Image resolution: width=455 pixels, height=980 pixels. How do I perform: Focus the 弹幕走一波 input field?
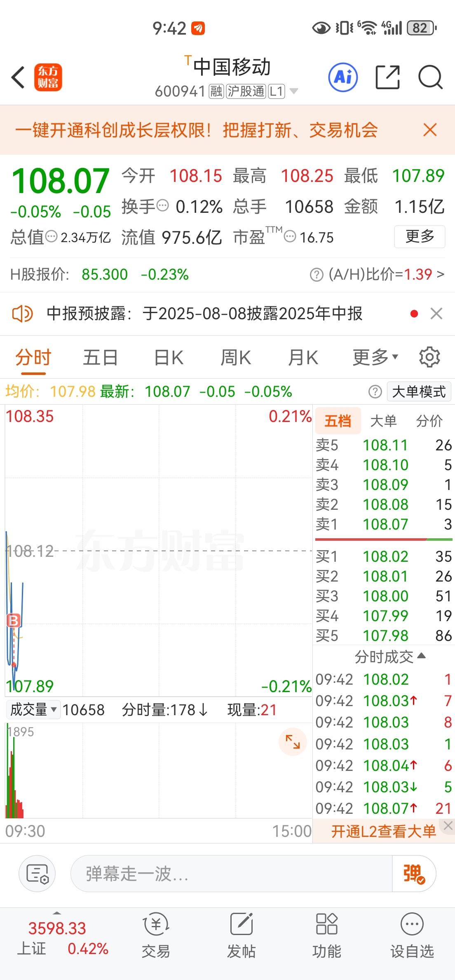[x=231, y=874]
